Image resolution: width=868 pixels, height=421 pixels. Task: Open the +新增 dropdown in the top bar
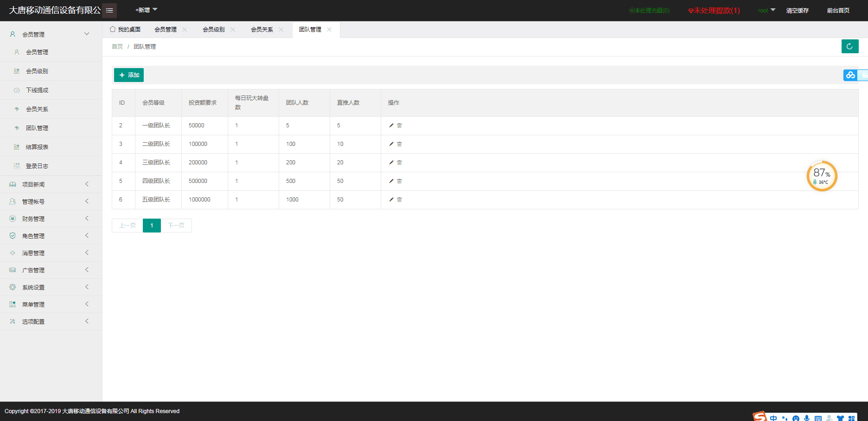(146, 10)
